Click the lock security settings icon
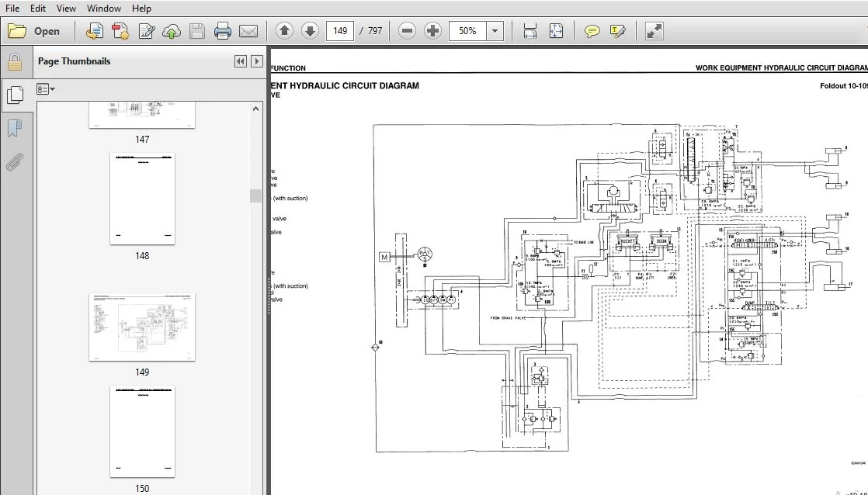The width and height of the screenshot is (868, 495). (15, 62)
